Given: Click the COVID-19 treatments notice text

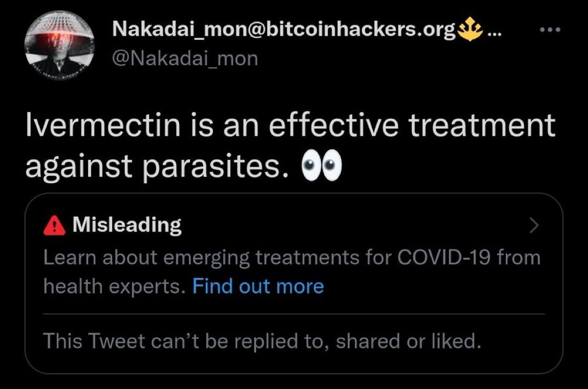Looking at the screenshot, I should (x=292, y=272).
